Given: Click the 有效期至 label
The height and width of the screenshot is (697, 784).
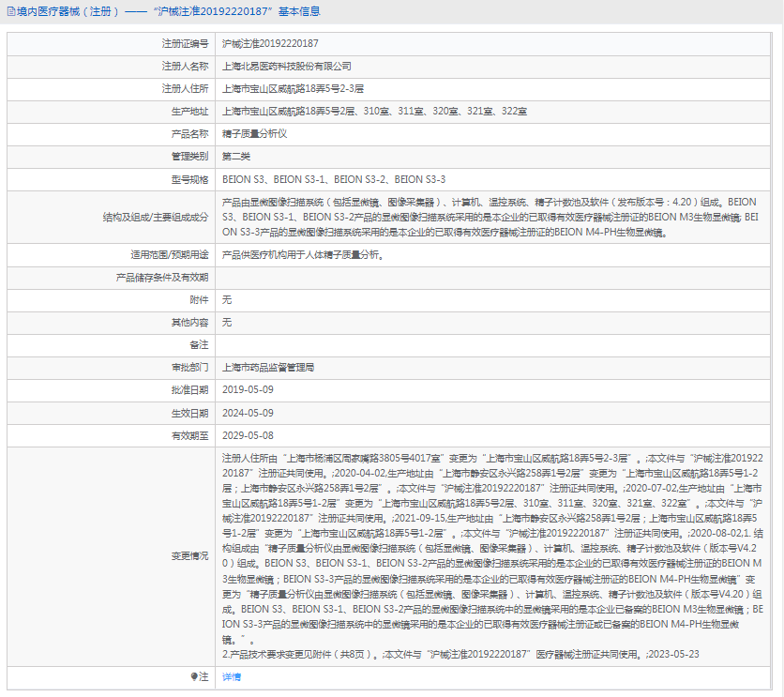Looking at the screenshot, I should (190, 436).
